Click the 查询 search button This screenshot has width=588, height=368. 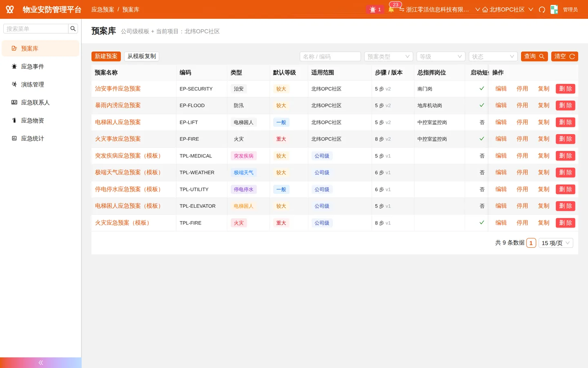(x=535, y=56)
